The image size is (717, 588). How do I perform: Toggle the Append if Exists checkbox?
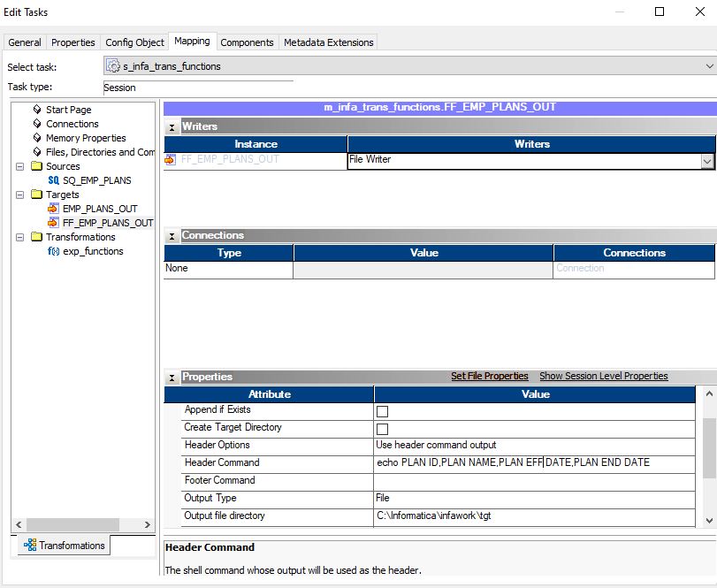(x=382, y=411)
